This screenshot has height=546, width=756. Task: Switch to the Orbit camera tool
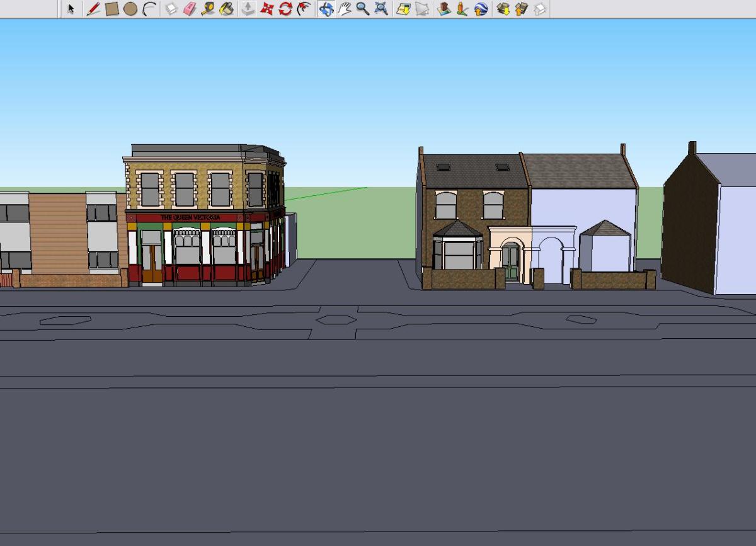click(326, 9)
